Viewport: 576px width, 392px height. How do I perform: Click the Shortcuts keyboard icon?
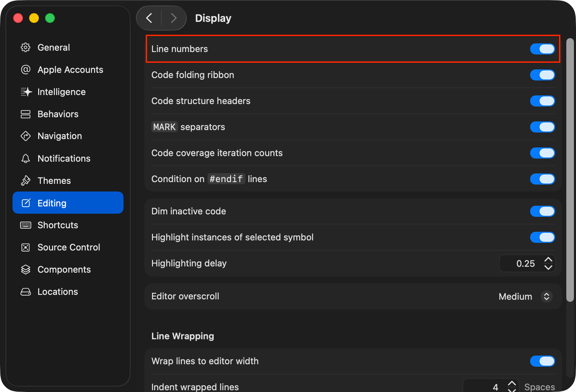click(x=26, y=225)
